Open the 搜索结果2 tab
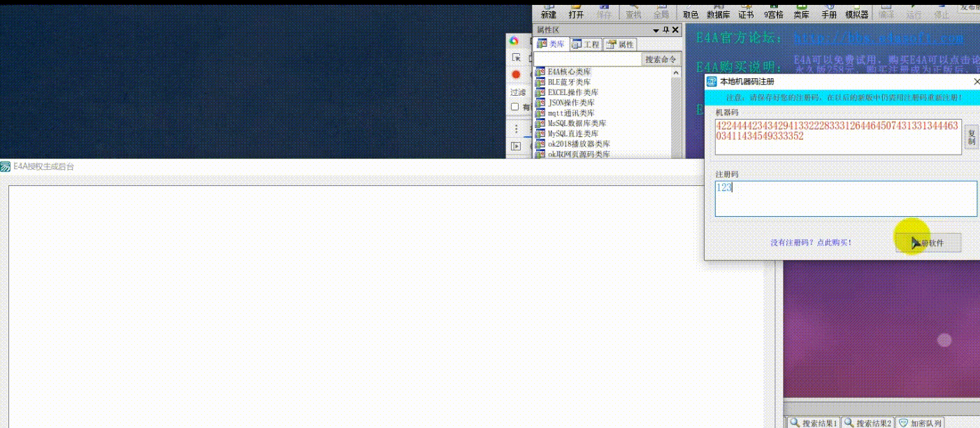980x428 pixels. tap(867, 422)
